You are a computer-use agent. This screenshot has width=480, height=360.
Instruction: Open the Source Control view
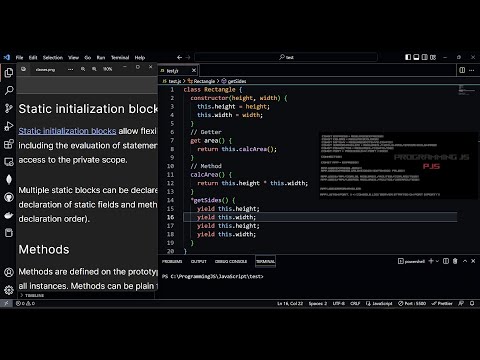tap(9, 108)
